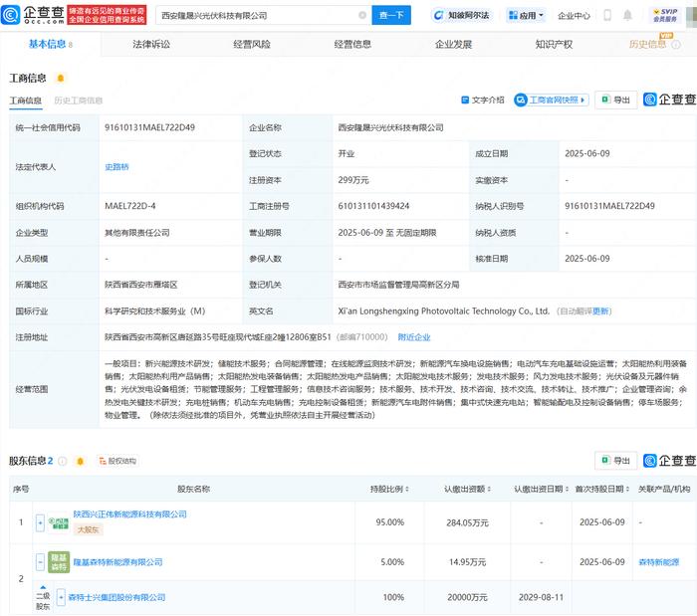Select the 基本信息 tab

coord(50,44)
